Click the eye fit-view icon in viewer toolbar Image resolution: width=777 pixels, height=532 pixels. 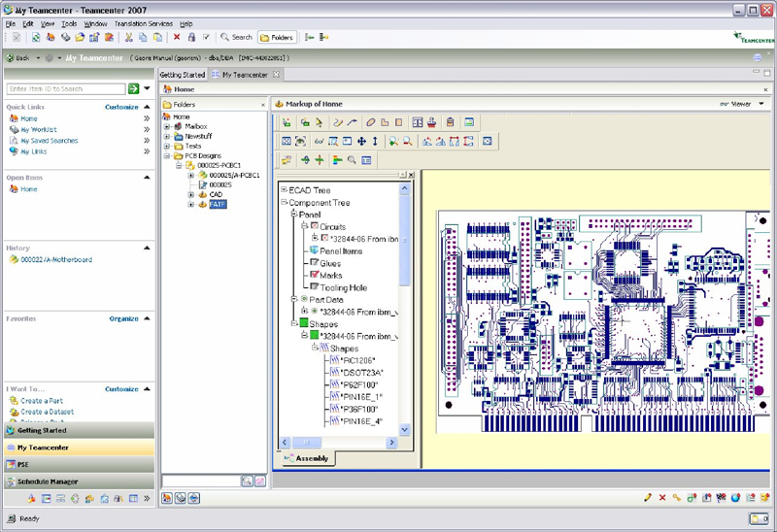point(300,141)
